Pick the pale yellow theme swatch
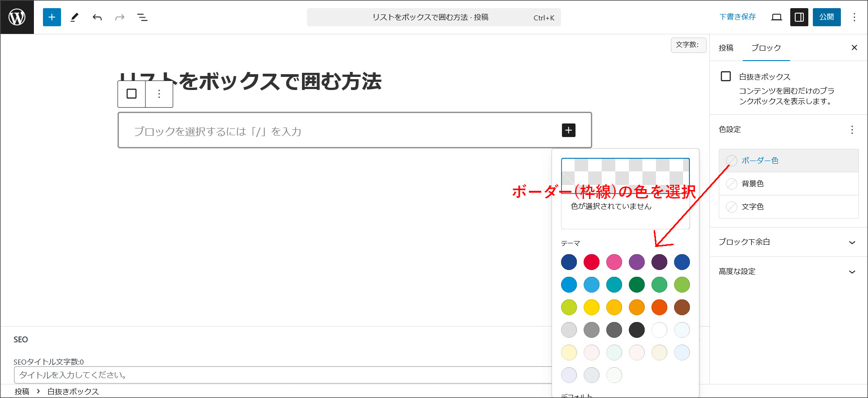This screenshot has width=868, height=398. coord(569,352)
